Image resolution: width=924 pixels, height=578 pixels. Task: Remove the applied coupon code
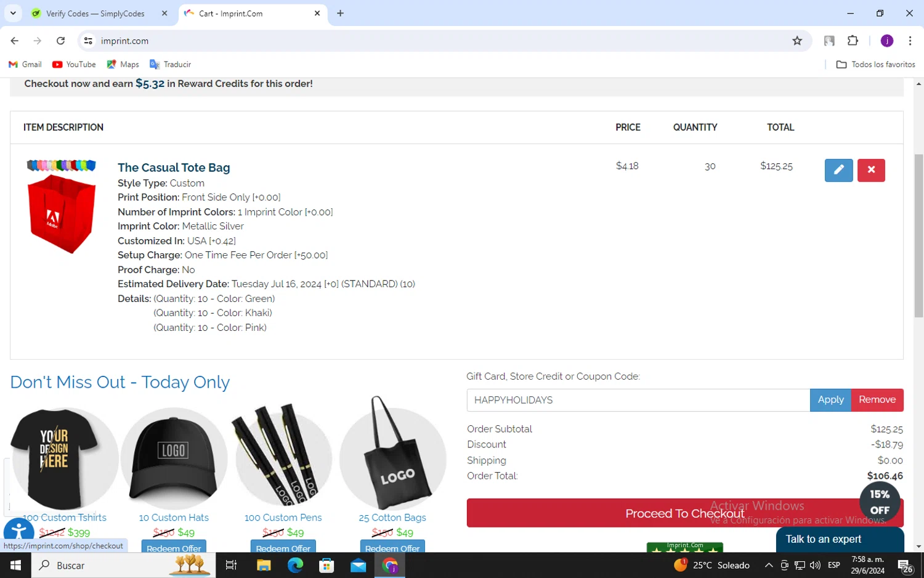point(877,400)
